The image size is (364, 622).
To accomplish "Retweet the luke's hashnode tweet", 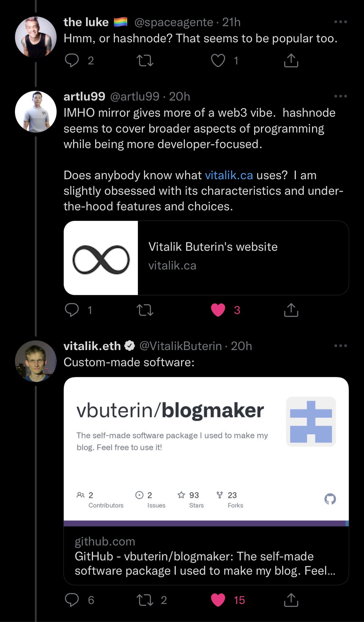I will (145, 60).
